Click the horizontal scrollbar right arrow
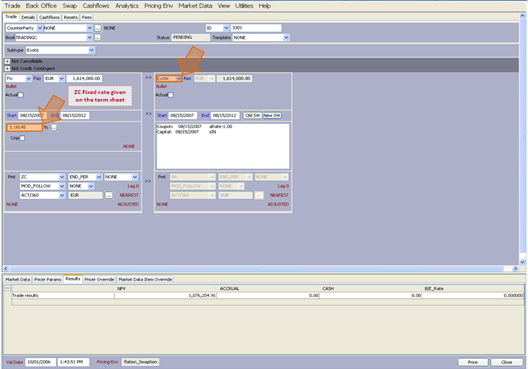528x369 pixels. (x=515, y=269)
